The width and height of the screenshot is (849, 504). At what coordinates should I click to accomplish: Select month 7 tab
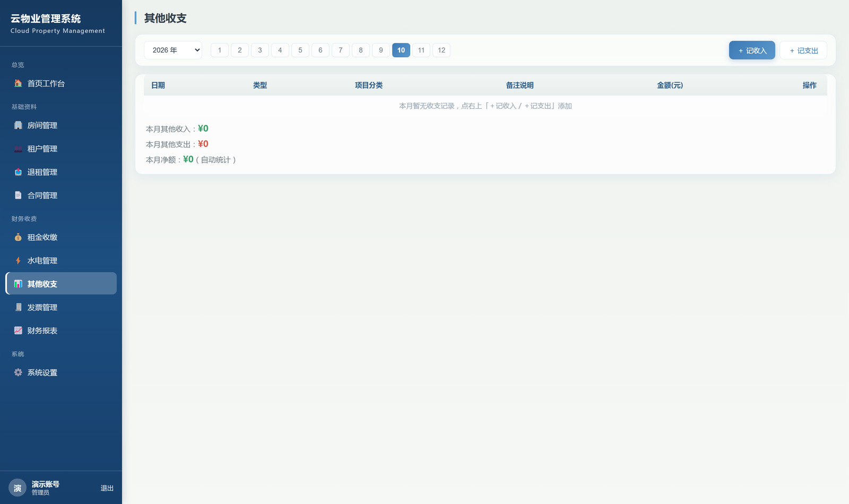[341, 50]
